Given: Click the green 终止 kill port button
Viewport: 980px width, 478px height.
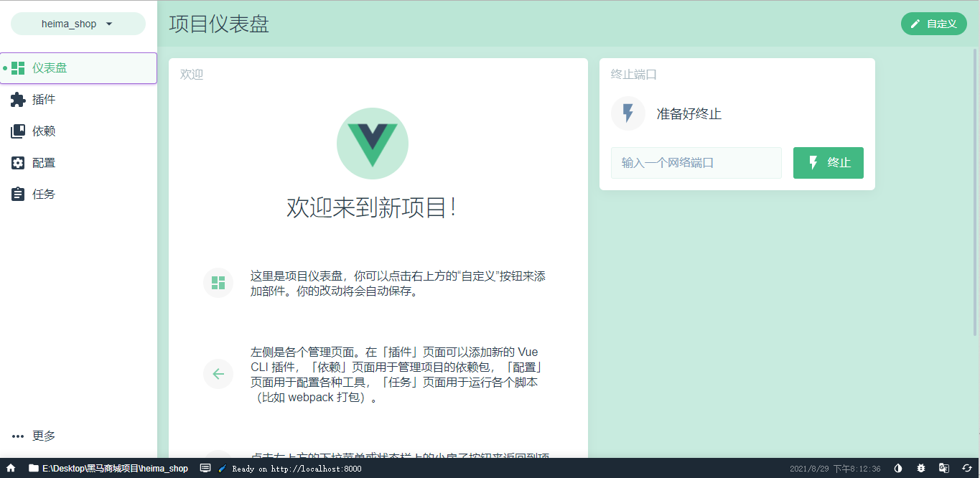Looking at the screenshot, I should pos(829,163).
